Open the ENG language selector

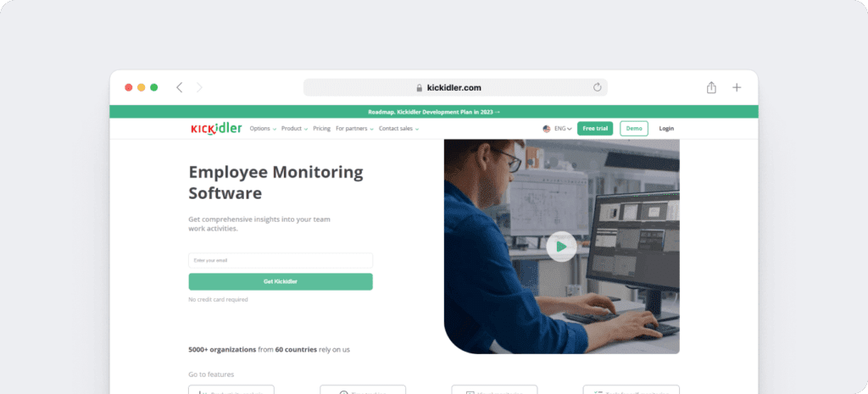pyautogui.click(x=563, y=129)
